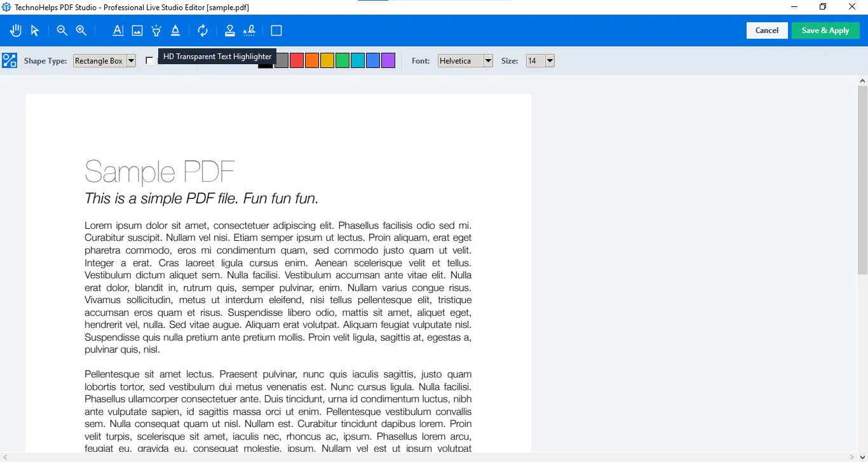
Task: Choose the purple color swatch
Action: click(388, 60)
